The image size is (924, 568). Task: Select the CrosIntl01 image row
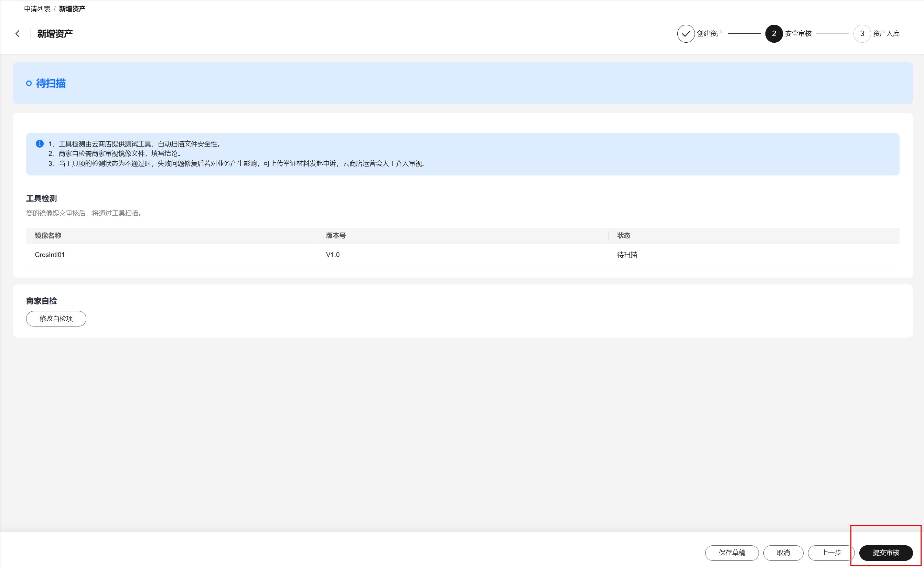(x=50, y=255)
